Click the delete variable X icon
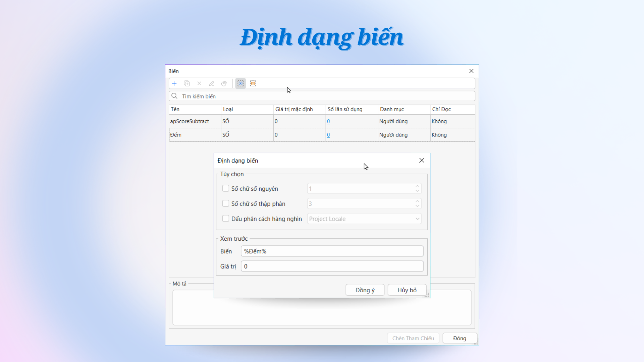Screen dimensions: 644x362 199,83
